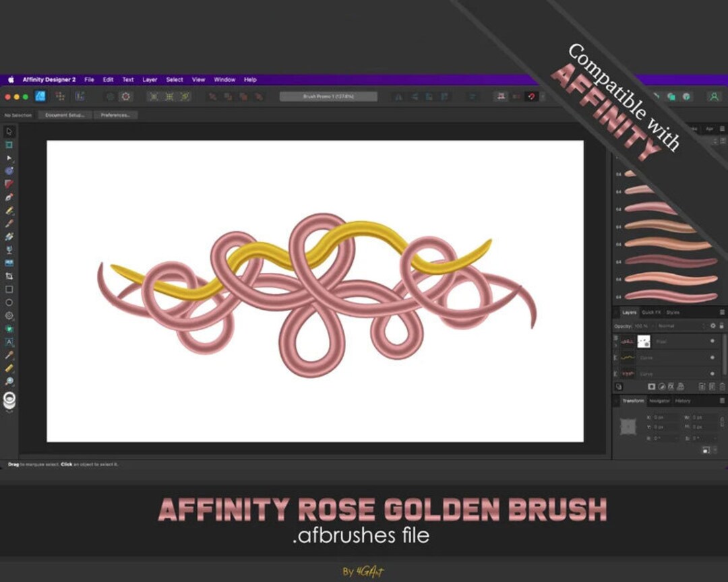Switch to the Navigator tab
This screenshot has height=582, width=728.
(x=659, y=401)
